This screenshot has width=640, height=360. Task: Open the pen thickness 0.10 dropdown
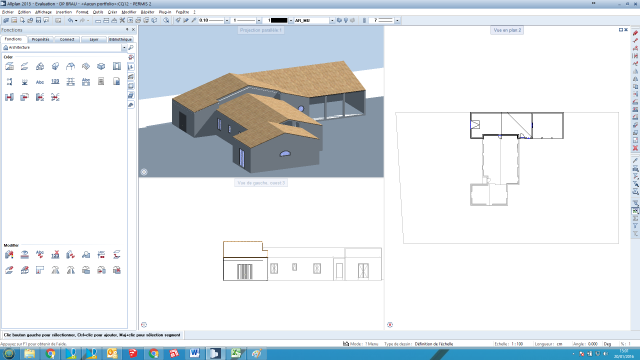[x=227, y=20]
